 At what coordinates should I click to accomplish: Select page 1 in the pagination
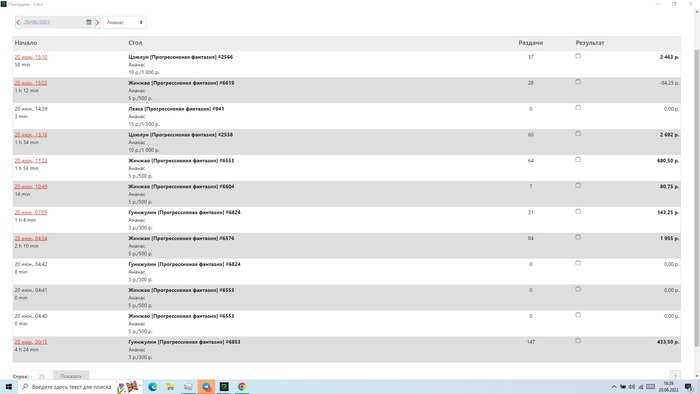(x=675, y=376)
